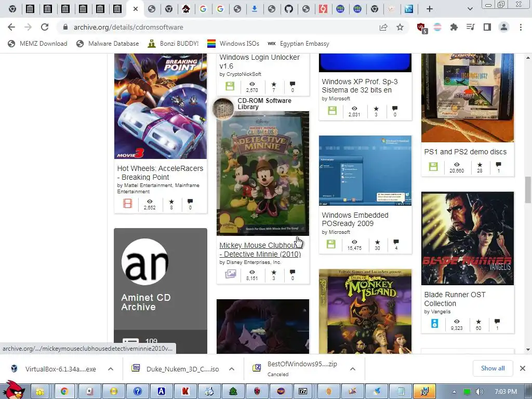Viewport: 532px width, 399px height.
Task: Show hidden system tray icons
Action: pyautogui.click(x=454, y=392)
